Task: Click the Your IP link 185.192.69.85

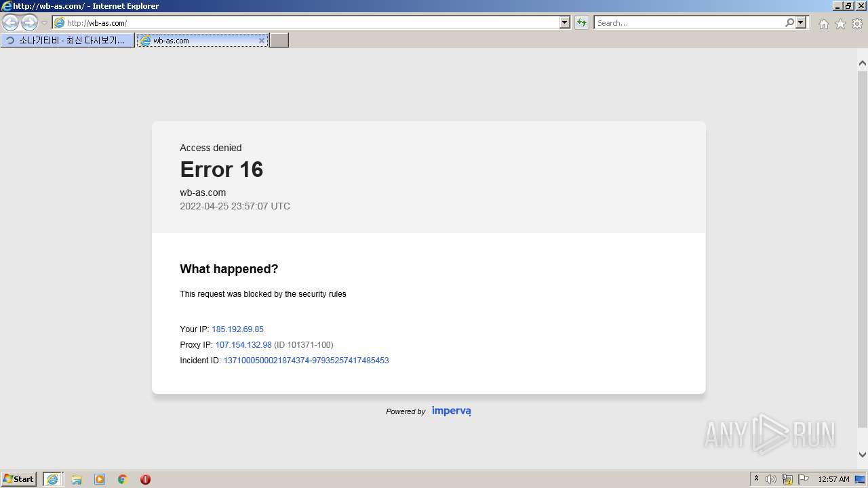Action: (237, 329)
